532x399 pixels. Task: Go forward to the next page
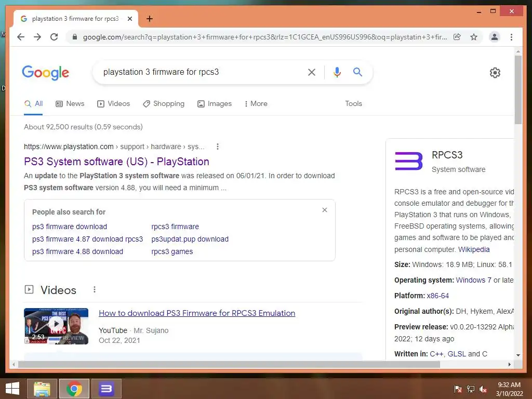37,37
